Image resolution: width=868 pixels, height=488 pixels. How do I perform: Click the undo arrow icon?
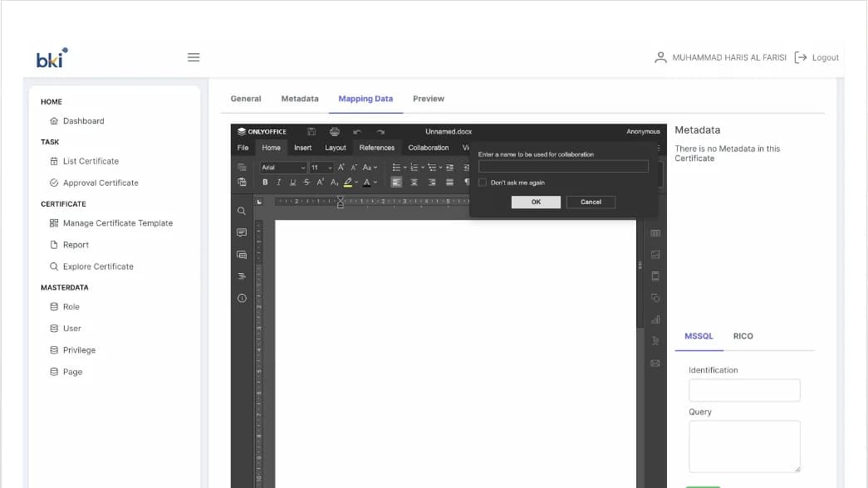[x=357, y=132]
